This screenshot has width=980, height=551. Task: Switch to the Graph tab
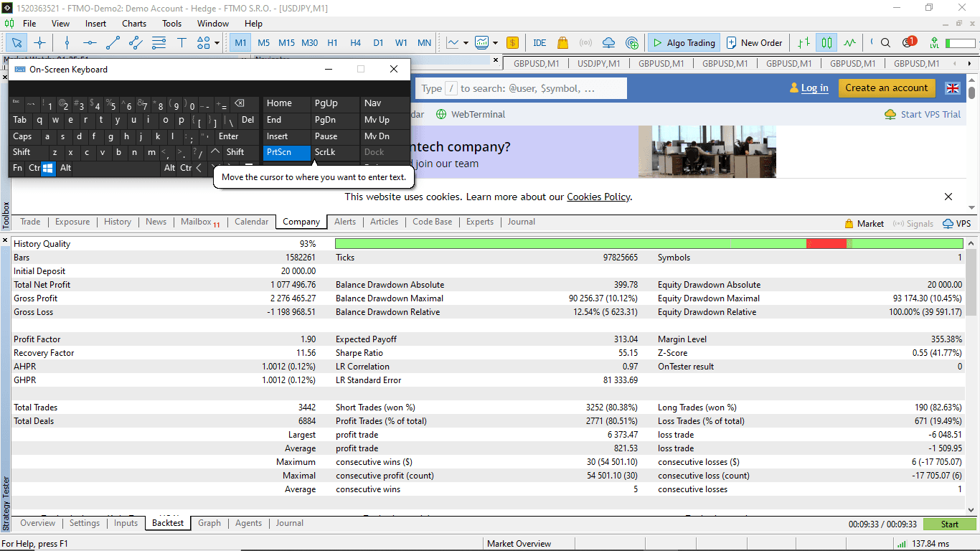point(209,523)
